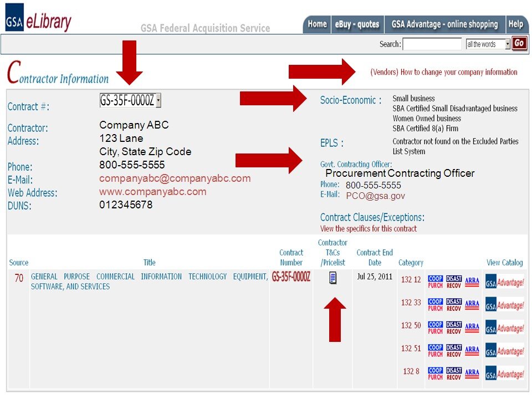Click DISAST RECOV icon for category 132 50
Image resolution: width=532 pixels, height=399 pixels.
point(454,328)
